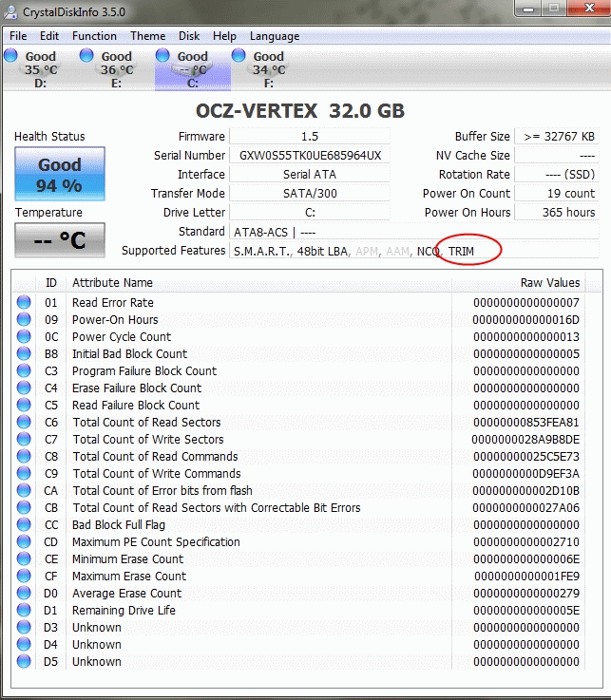The image size is (611, 700).
Task: Click the Firmware value field 1.5
Action: pos(310,136)
